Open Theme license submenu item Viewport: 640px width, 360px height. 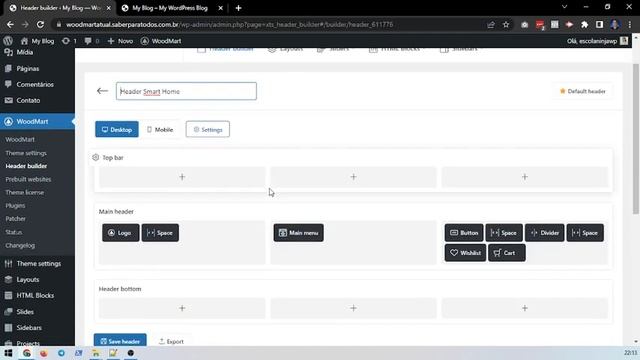pyautogui.click(x=24, y=192)
